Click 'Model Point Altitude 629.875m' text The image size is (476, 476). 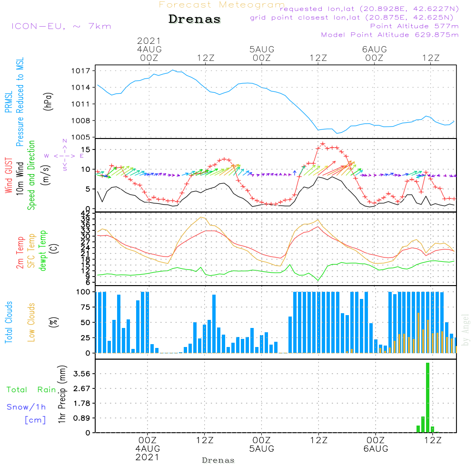point(390,35)
